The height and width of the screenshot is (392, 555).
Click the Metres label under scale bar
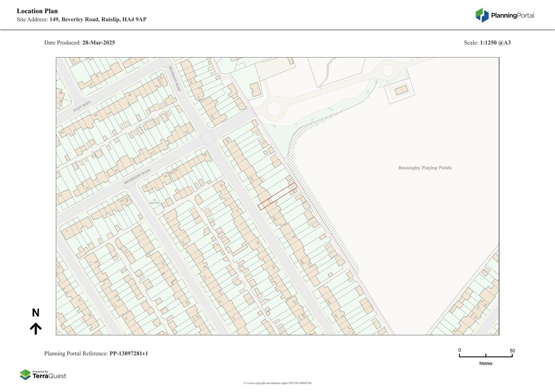point(486,363)
